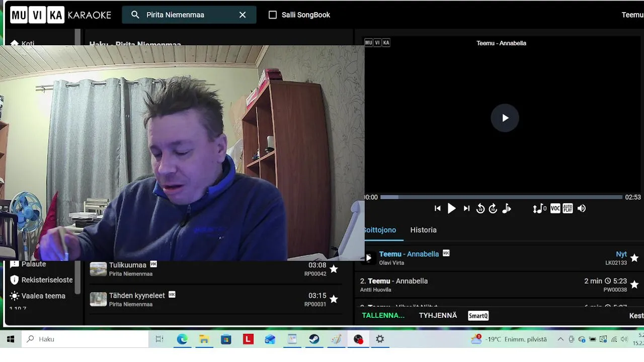644x362 pixels.
Task: Open the Settings gear on the taskbar
Action: [x=380, y=339]
